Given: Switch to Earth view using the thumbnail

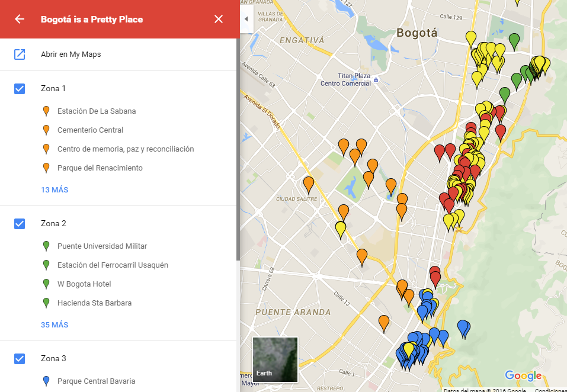Looking at the screenshot, I should click(274, 358).
